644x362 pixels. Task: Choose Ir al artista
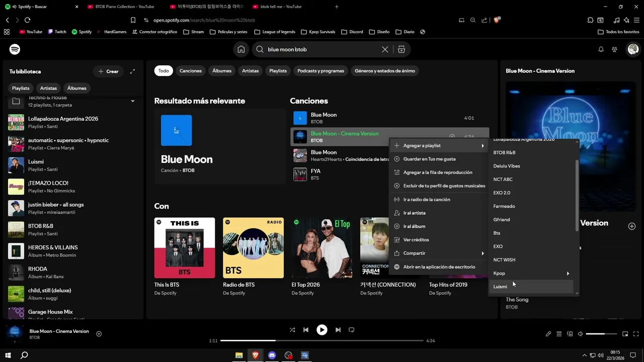point(439,213)
